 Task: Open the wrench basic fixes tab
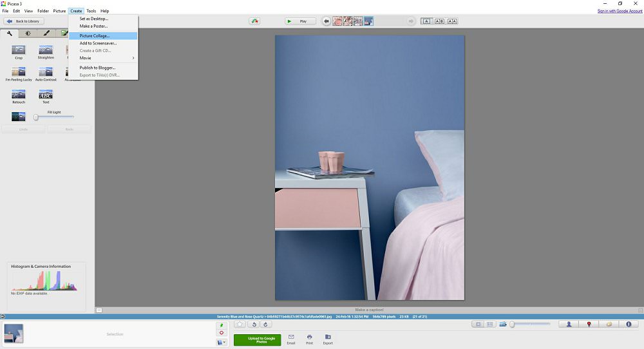[10, 33]
